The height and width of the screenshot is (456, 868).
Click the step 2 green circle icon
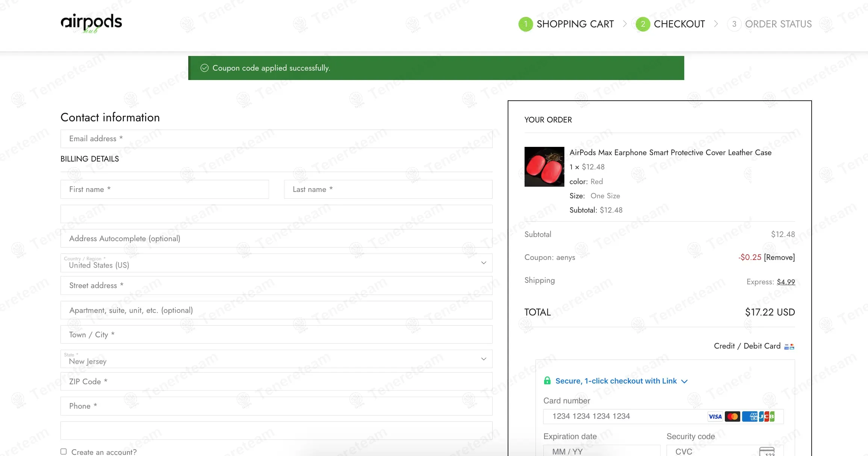[x=643, y=24]
